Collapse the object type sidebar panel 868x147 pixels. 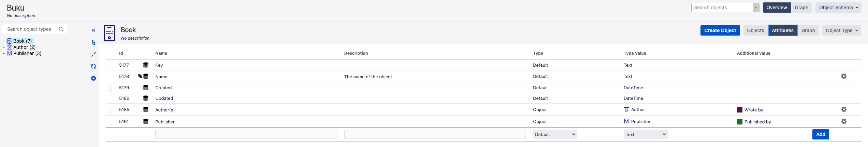93,30
